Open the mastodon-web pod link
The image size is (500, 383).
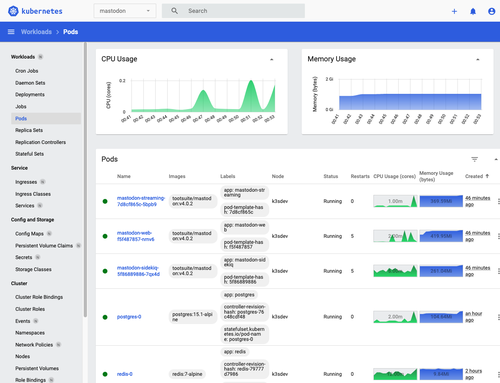pos(135,236)
